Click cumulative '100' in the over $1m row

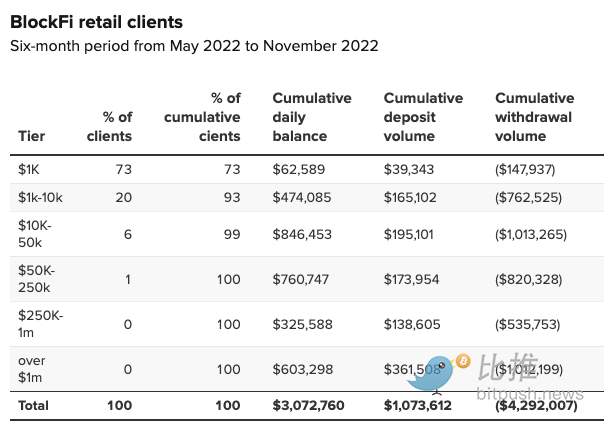[229, 370]
